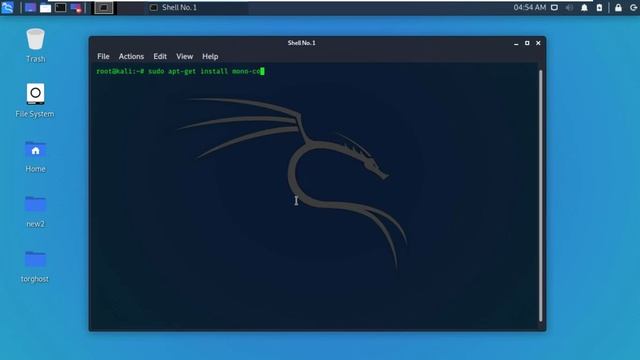Open the Kali applications menu
The width and height of the screenshot is (640, 360).
(7, 7)
